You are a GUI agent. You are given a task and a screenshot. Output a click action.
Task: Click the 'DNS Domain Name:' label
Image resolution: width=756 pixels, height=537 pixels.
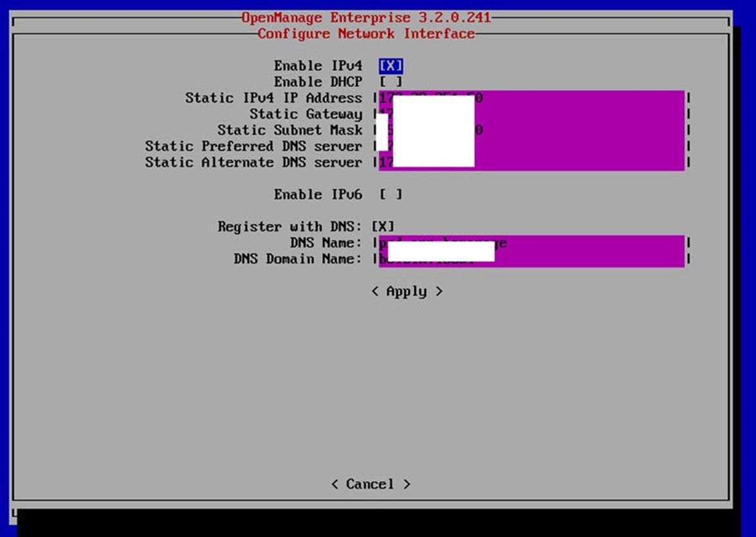[298, 259]
